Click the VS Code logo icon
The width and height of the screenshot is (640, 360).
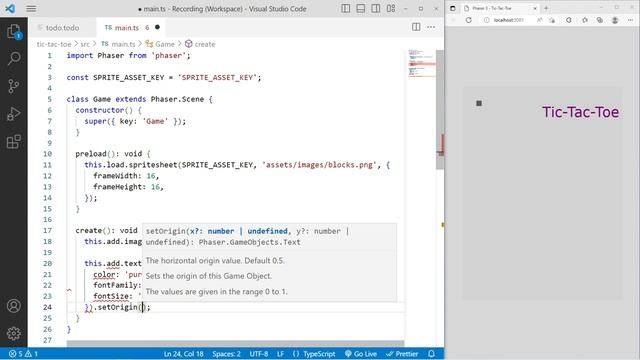click(x=10, y=9)
